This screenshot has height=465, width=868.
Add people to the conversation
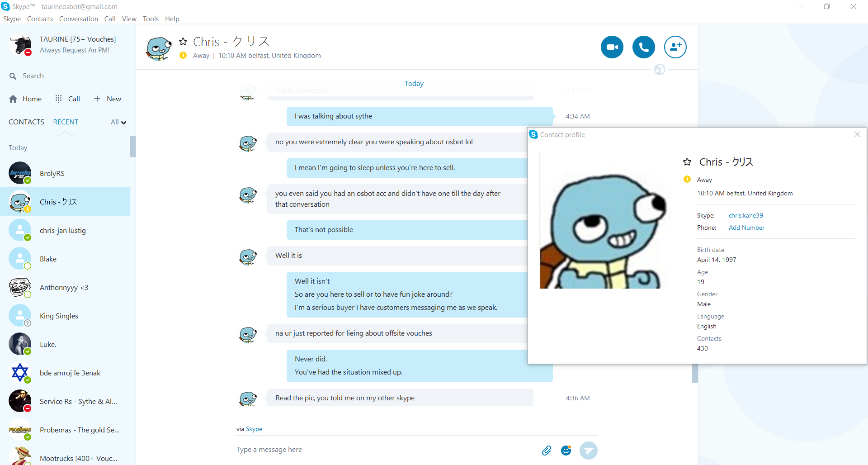click(x=675, y=47)
